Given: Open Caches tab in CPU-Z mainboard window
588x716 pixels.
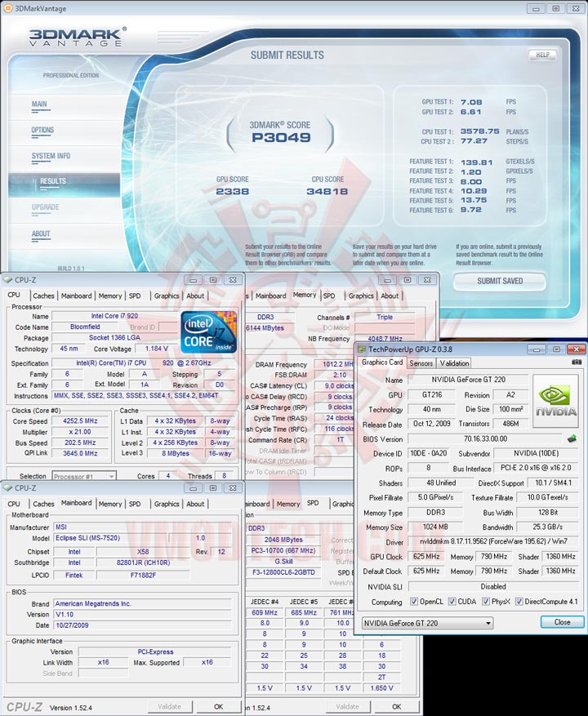Looking at the screenshot, I should (x=43, y=504).
